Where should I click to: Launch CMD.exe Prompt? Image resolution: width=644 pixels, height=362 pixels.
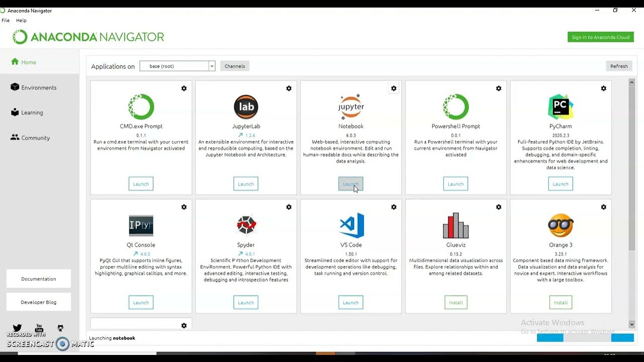(141, 184)
